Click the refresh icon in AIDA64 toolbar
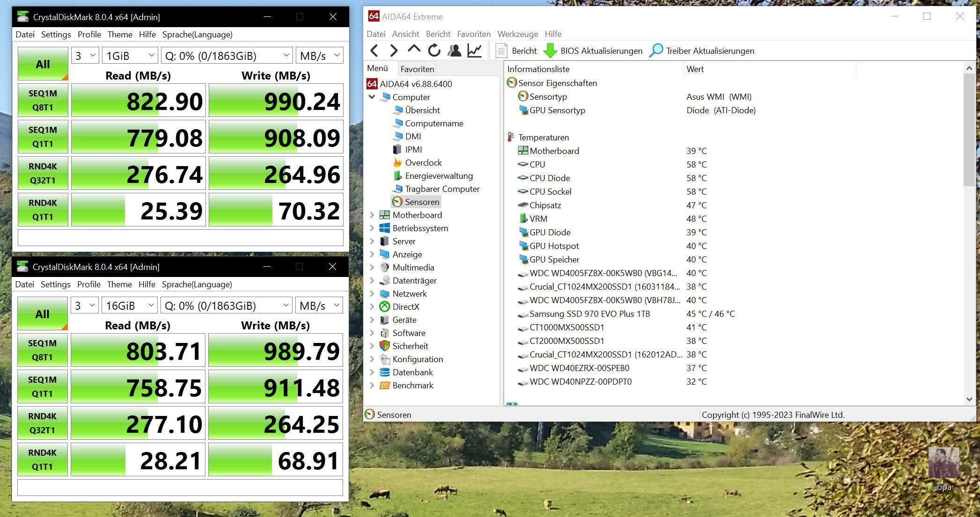The image size is (980, 517). point(434,51)
